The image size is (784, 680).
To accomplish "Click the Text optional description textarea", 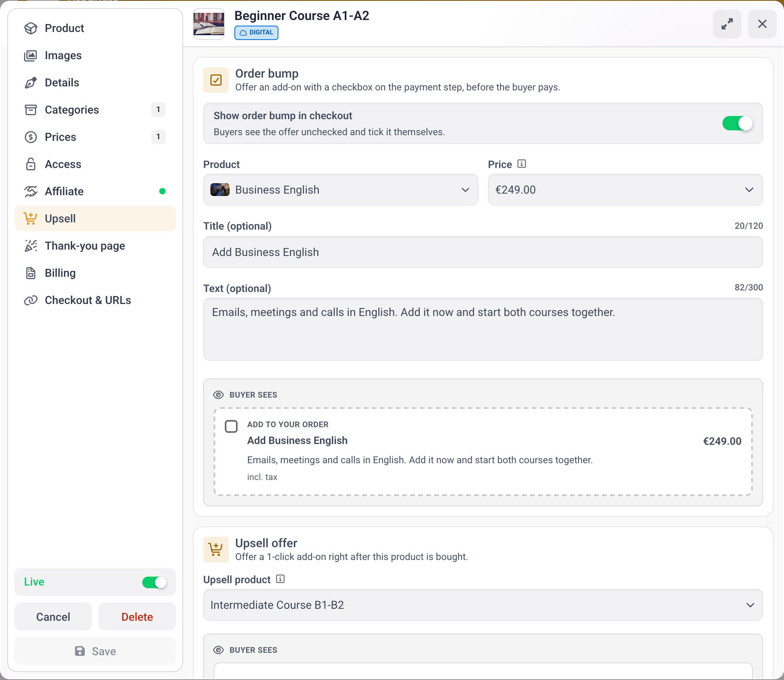I will (x=483, y=329).
